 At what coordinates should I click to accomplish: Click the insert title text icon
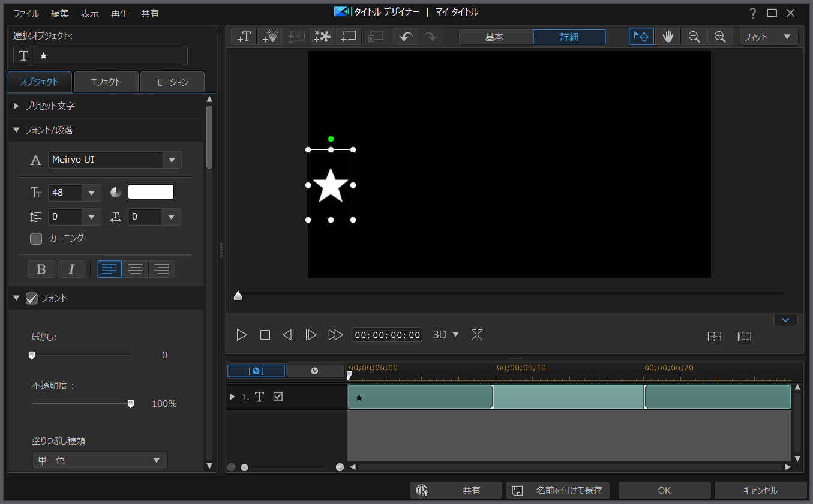coord(244,37)
